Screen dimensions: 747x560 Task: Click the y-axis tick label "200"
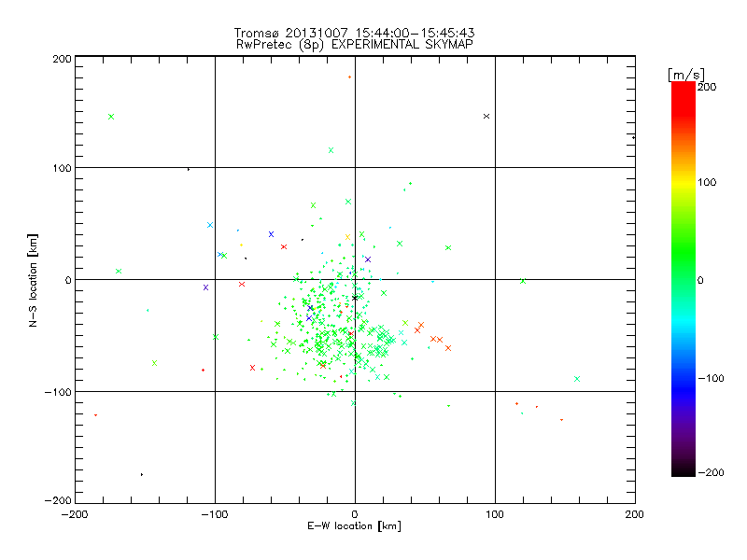point(62,59)
